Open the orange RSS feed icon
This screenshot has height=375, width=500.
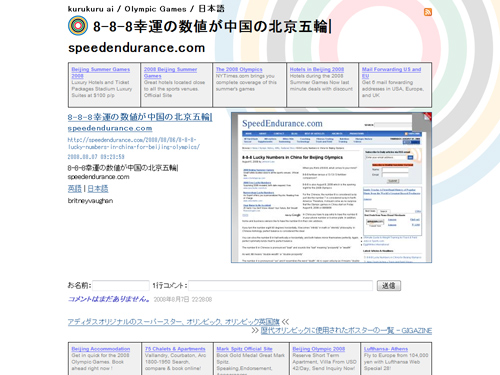coord(428,12)
